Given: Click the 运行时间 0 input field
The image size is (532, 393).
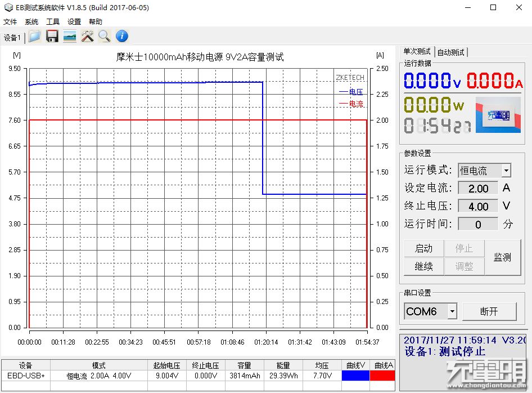Looking at the screenshot, I should (x=478, y=225).
